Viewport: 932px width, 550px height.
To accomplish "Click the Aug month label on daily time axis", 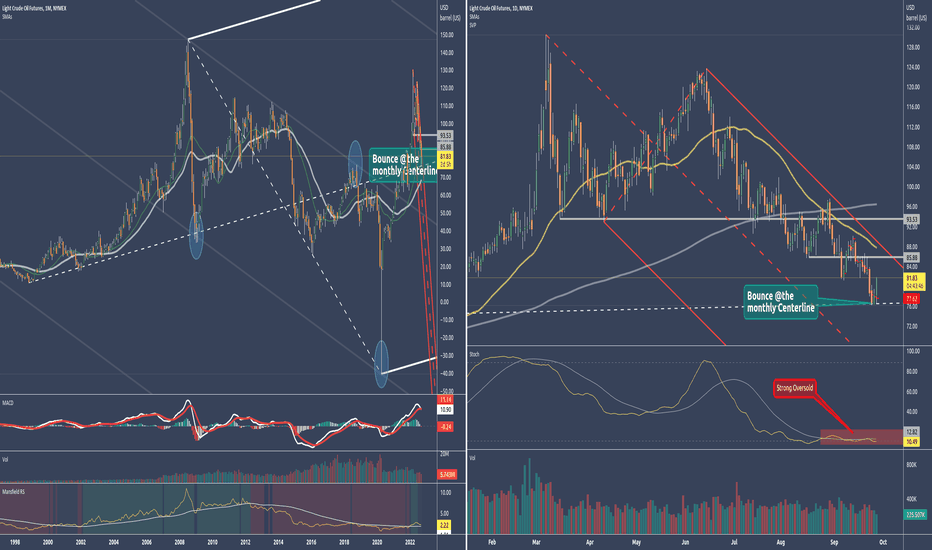I will 781,542.
